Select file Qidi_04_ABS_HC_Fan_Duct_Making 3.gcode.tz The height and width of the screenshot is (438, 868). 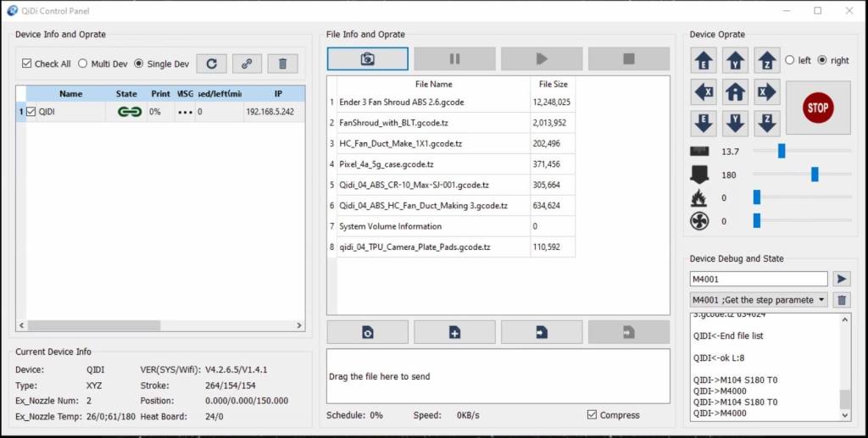pyautogui.click(x=433, y=206)
